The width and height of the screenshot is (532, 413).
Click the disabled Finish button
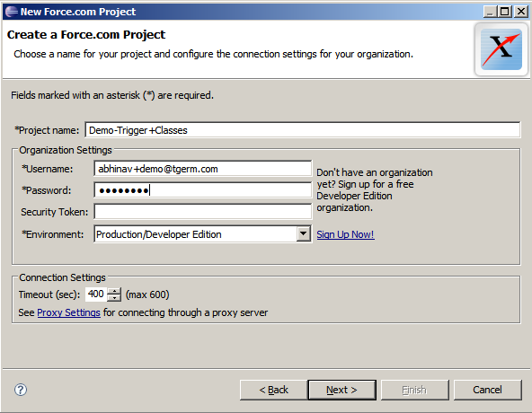coord(414,390)
